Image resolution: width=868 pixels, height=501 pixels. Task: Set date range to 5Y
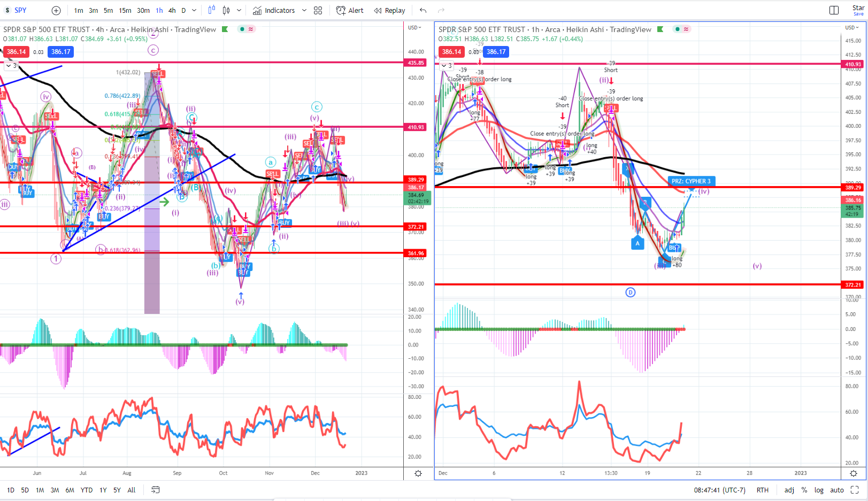tap(117, 490)
